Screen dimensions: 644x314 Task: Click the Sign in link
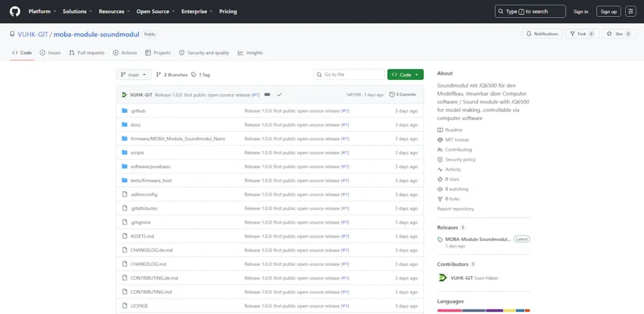click(x=580, y=11)
